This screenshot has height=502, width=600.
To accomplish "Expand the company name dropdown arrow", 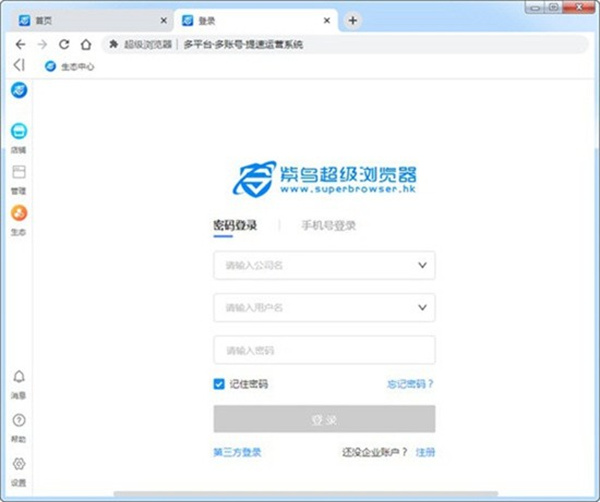I will (x=422, y=265).
